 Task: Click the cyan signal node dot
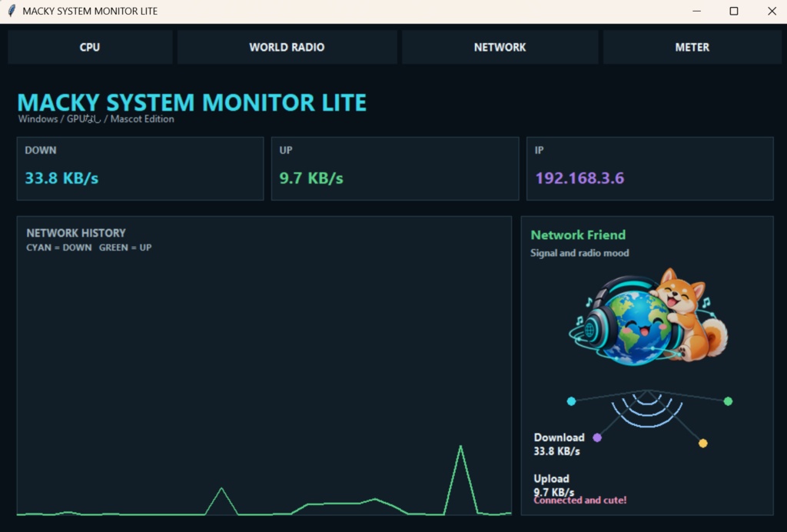point(571,401)
